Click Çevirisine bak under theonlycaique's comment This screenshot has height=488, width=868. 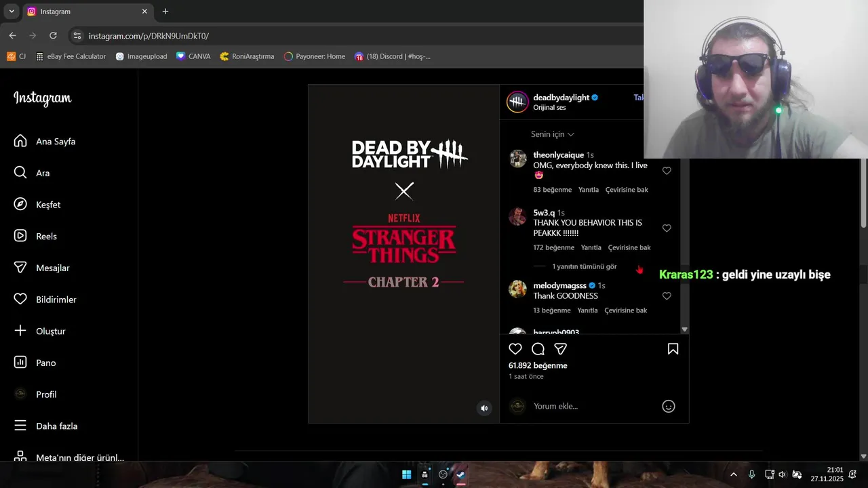click(x=627, y=190)
